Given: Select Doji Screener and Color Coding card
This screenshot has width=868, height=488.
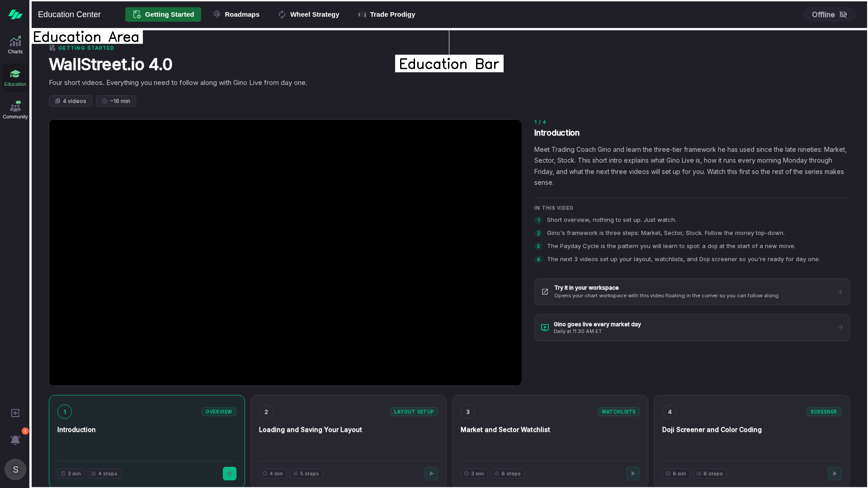Looking at the screenshot, I should [752, 441].
